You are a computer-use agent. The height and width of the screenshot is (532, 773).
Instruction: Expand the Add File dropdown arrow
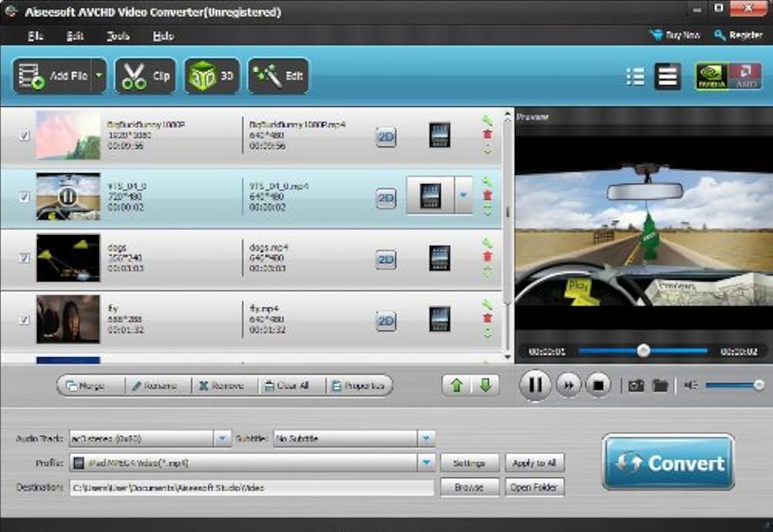tap(99, 76)
